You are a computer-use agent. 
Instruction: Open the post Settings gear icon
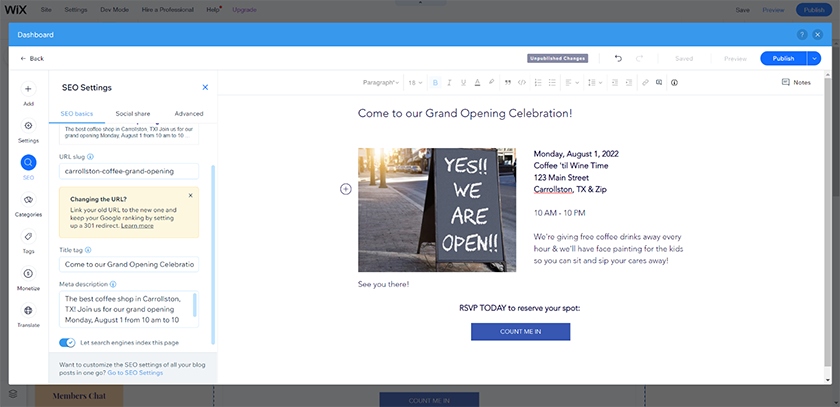tap(28, 126)
